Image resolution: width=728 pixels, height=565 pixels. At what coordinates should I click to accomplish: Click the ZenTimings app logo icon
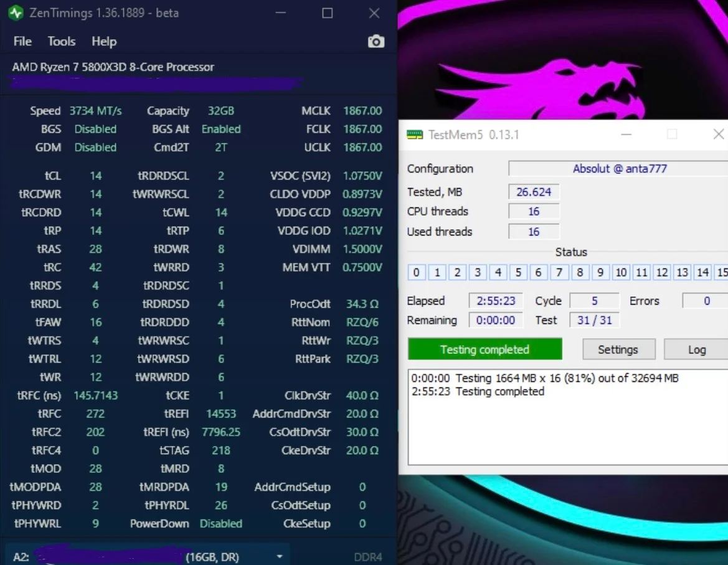click(16, 12)
